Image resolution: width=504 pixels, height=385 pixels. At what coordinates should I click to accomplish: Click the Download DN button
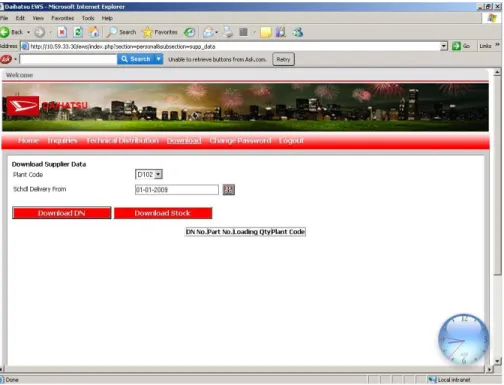[x=62, y=213]
